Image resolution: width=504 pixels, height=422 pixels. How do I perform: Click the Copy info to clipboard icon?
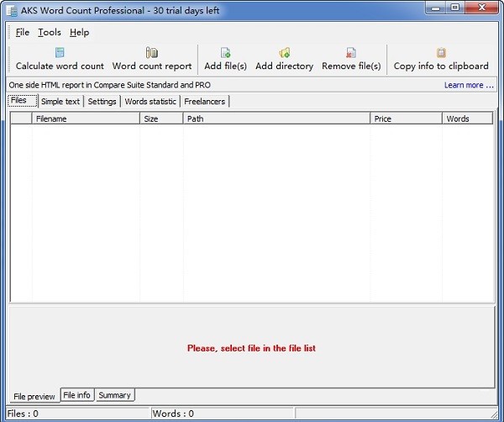point(441,52)
